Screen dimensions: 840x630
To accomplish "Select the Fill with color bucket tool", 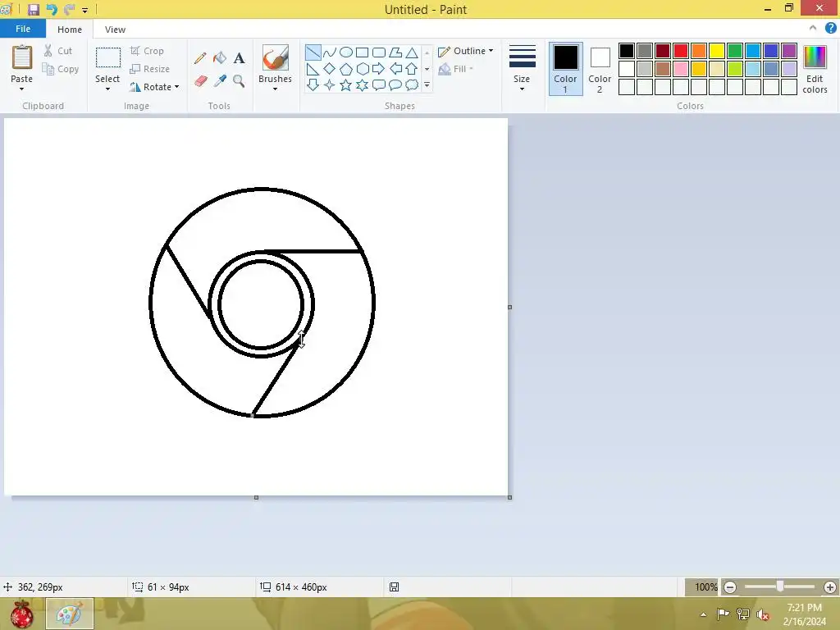I will [x=220, y=58].
